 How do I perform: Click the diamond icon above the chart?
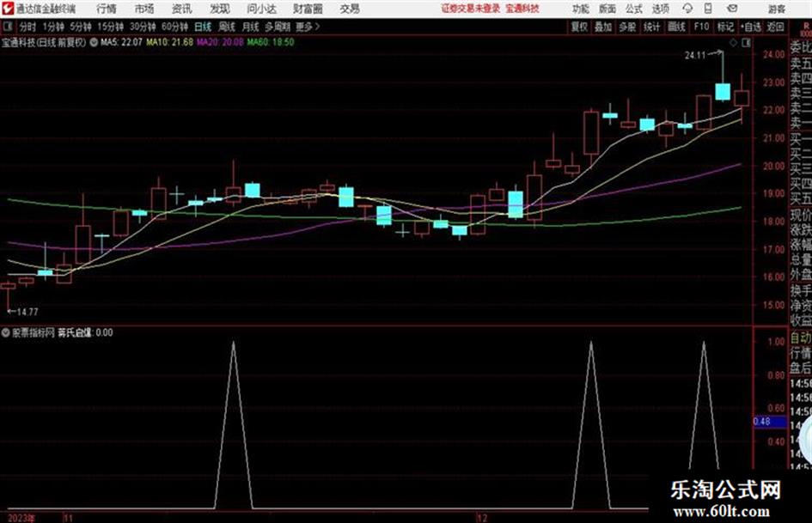tap(733, 43)
